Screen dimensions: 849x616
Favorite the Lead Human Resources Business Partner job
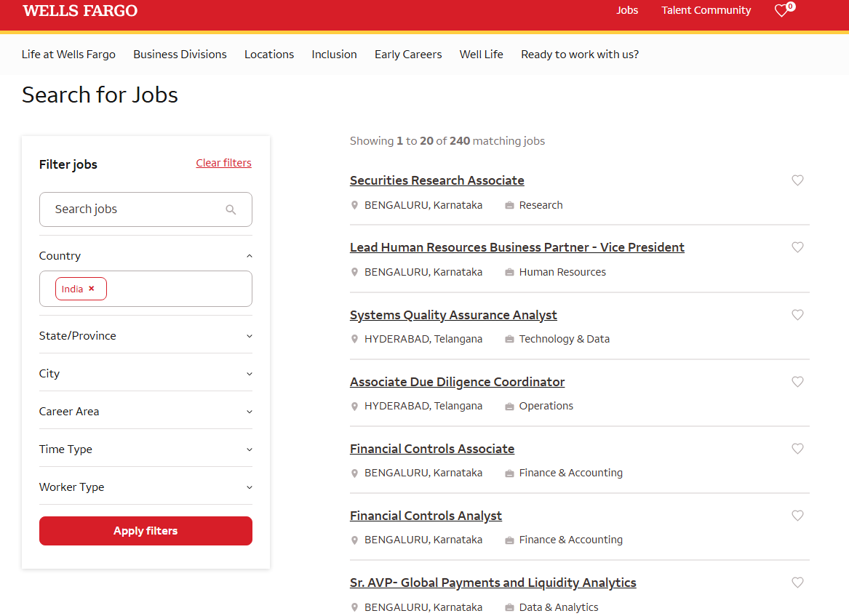click(x=797, y=247)
